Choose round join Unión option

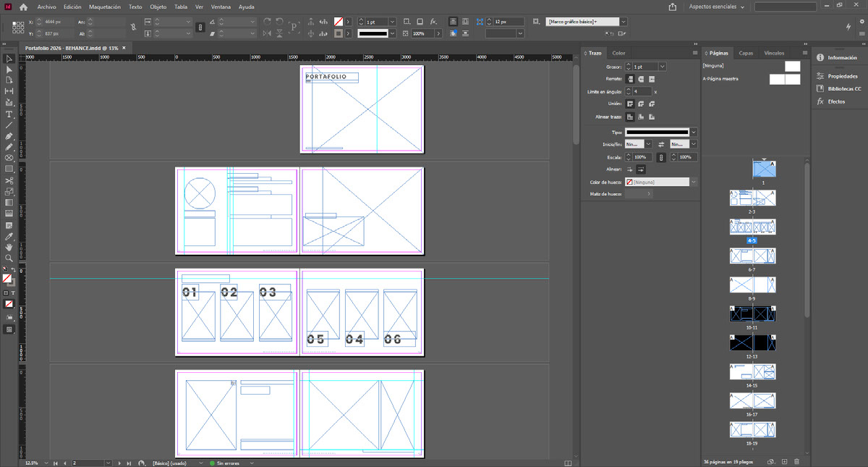coord(641,104)
